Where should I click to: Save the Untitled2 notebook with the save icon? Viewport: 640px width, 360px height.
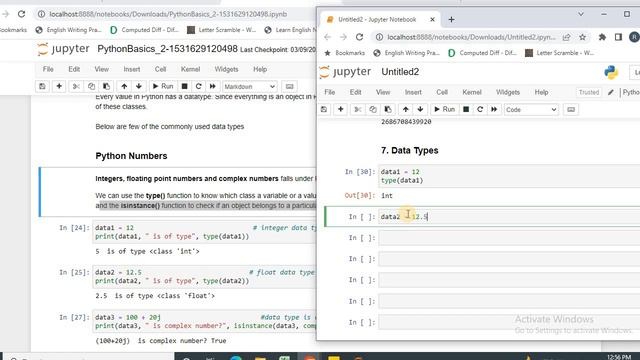pyautogui.click(x=324, y=109)
